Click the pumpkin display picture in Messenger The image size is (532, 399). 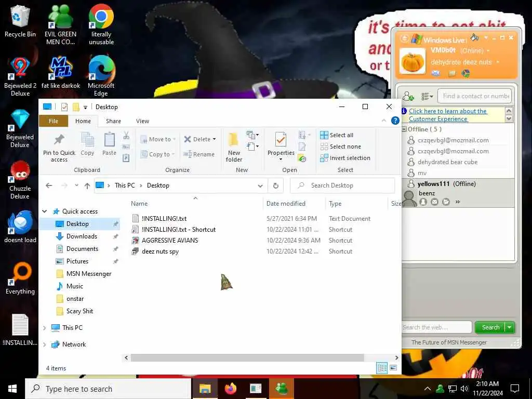click(x=412, y=61)
